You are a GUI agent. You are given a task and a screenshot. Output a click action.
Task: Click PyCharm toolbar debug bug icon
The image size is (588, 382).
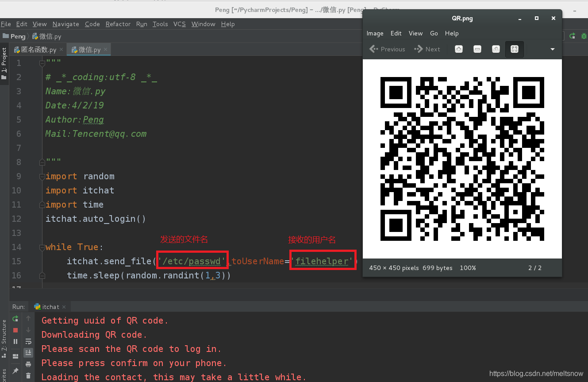pyautogui.click(x=584, y=36)
